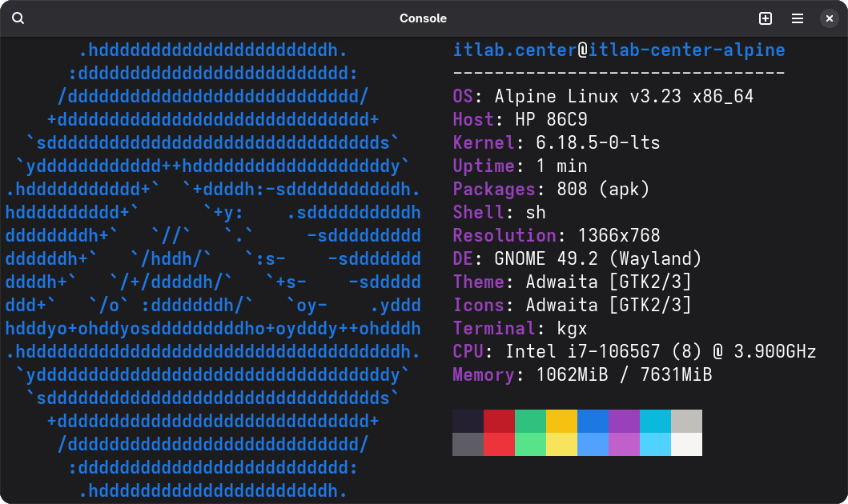Click the white color block
This screenshot has height=504, width=848.
click(x=686, y=444)
